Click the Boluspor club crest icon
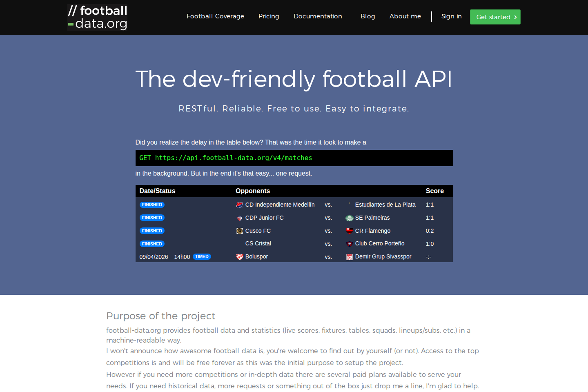Viewport: 588px width, 392px height. pos(239,256)
